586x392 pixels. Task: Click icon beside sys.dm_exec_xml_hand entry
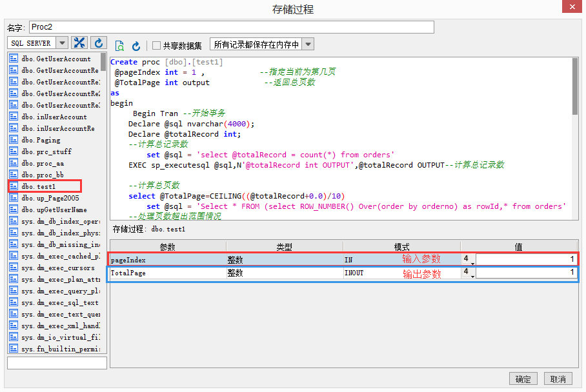pos(14,325)
